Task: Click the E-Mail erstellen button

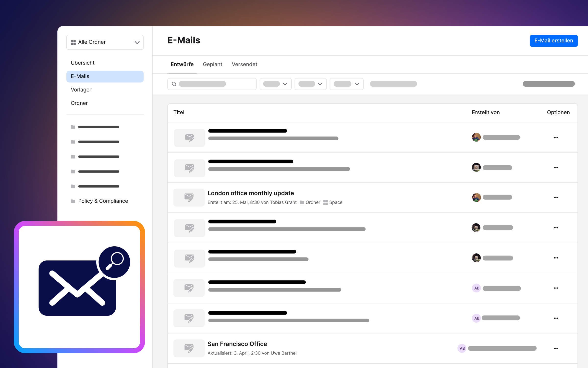Action: click(554, 41)
